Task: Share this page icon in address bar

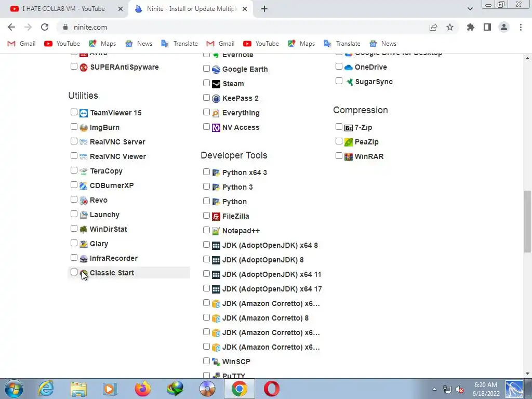Action: coord(433,27)
